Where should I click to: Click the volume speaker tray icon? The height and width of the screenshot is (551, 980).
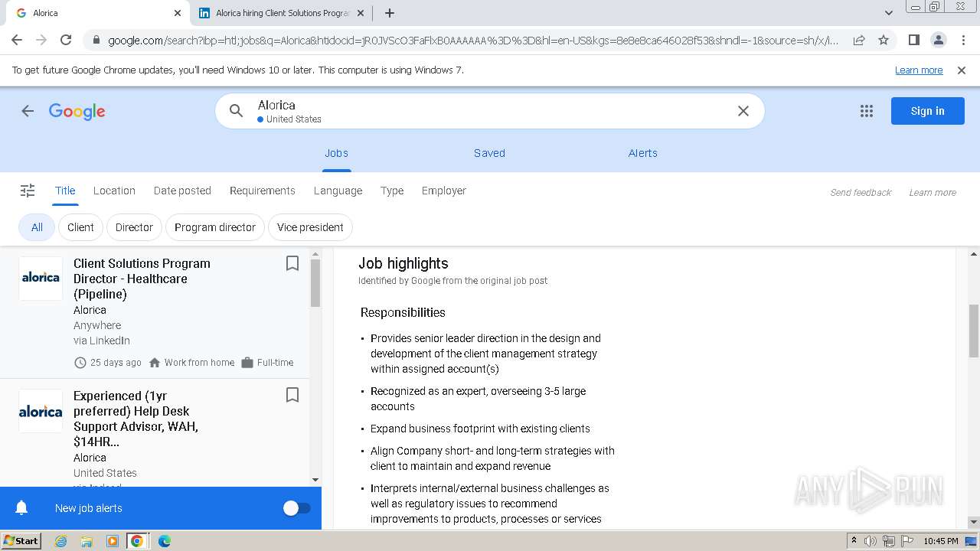coord(871,541)
